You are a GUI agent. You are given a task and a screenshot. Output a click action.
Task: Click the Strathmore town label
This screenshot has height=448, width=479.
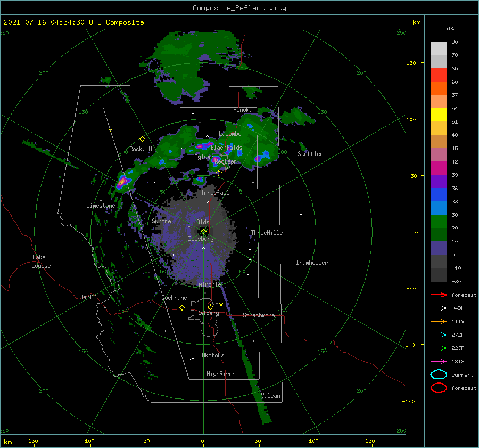coord(259,315)
